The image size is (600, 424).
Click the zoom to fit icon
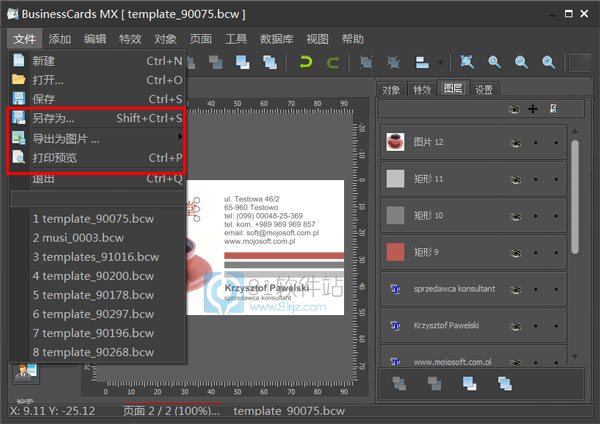coord(466,62)
